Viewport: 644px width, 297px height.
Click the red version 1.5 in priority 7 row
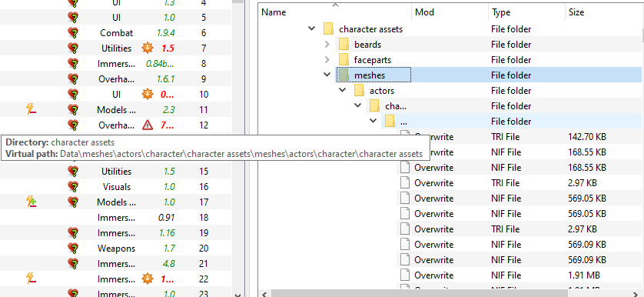[168, 48]
